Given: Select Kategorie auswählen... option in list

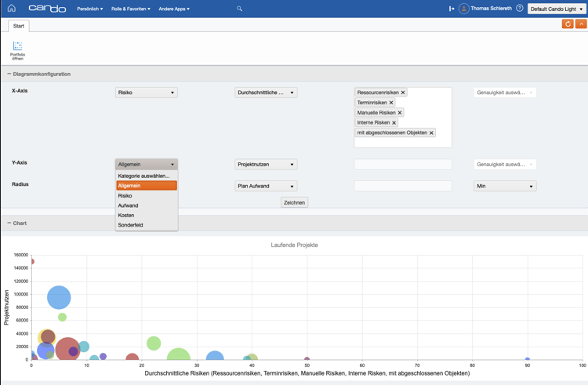Looking at the screenshot, I should point(147,176).
